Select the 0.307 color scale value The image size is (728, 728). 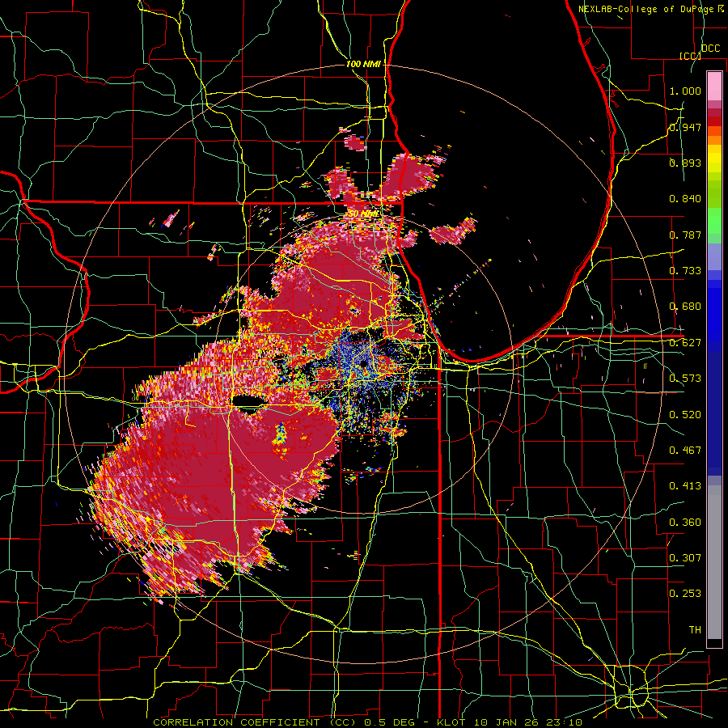click(685, 558)
